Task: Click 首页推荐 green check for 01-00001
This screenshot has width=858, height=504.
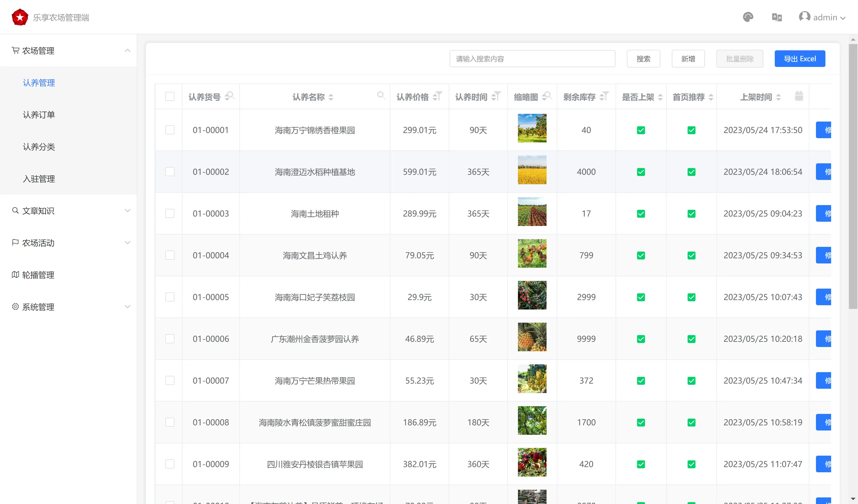Action: 691,130
